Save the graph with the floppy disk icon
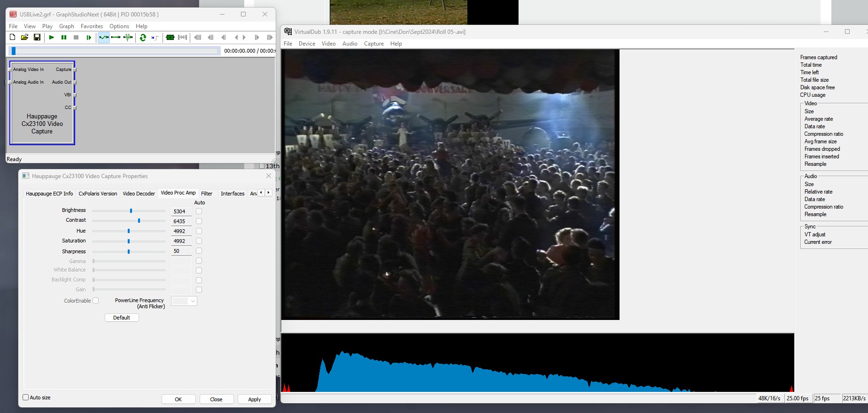868x413 pixels. pyautogui.click(x=37, y=37)
